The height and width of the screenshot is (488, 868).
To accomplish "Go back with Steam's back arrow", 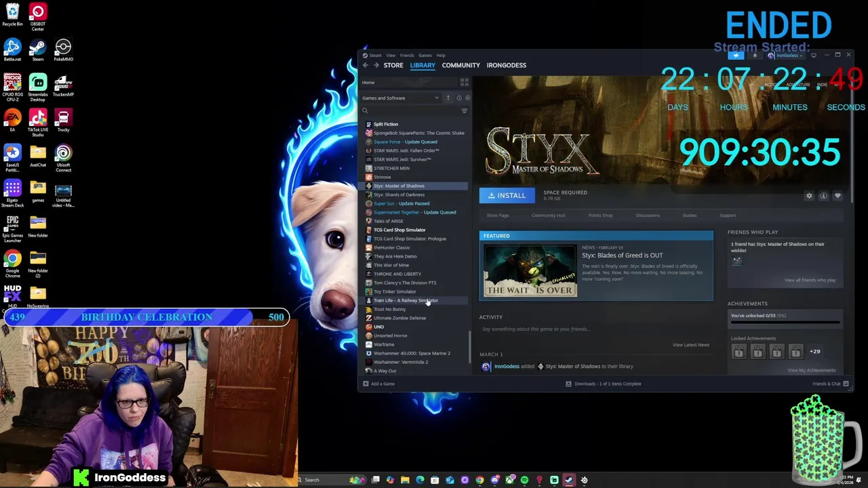I will (365, 65).
